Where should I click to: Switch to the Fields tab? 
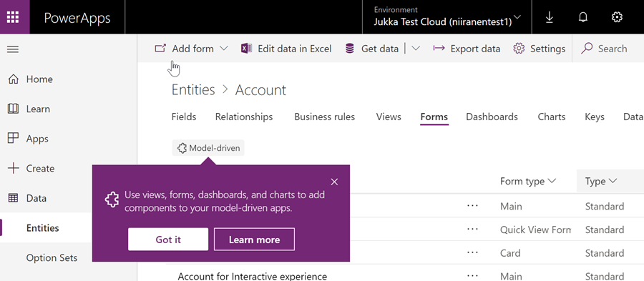tap(184, 117)
